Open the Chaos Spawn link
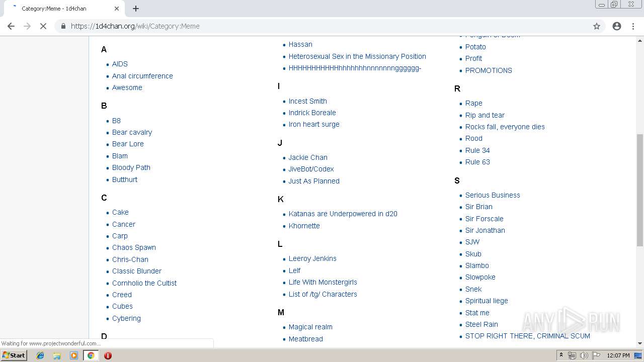 [134, 247]
